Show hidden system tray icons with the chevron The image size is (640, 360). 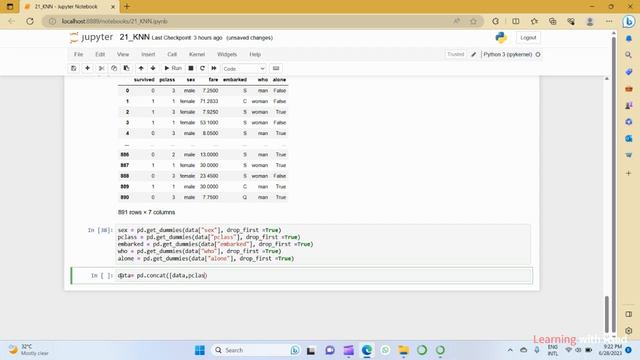[510, 350]
